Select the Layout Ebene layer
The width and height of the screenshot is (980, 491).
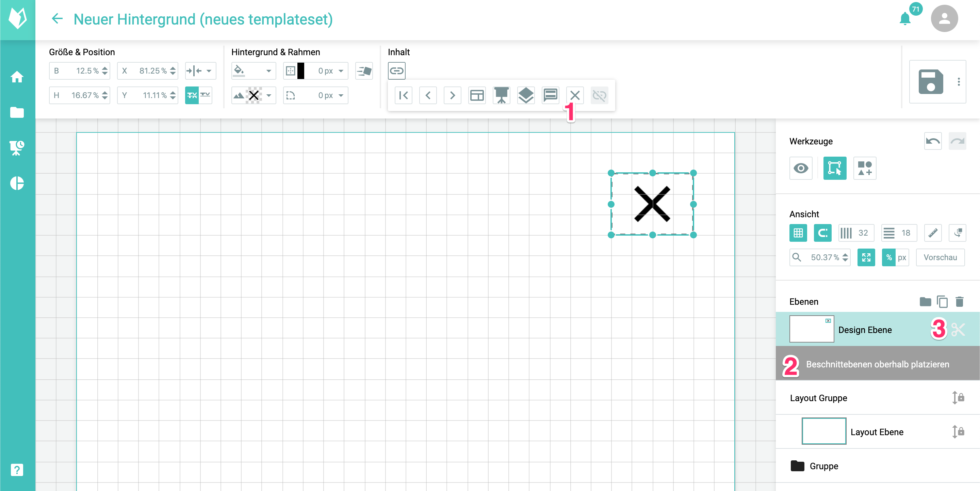click(x=877, y=432)
